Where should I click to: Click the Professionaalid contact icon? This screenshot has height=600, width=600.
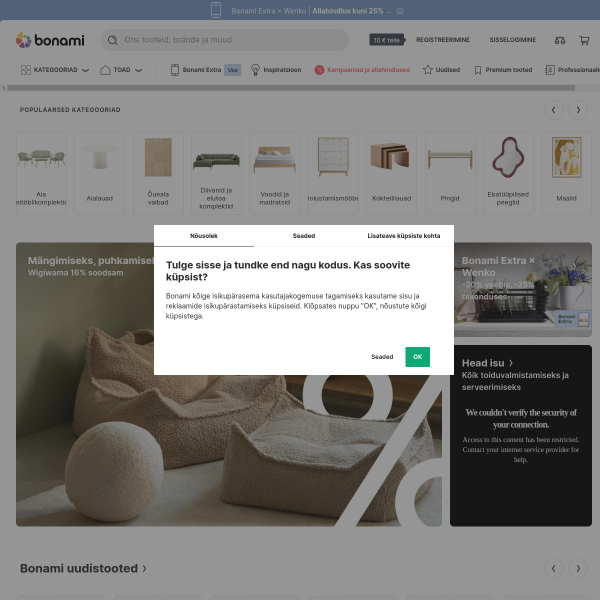pos(550,70)
